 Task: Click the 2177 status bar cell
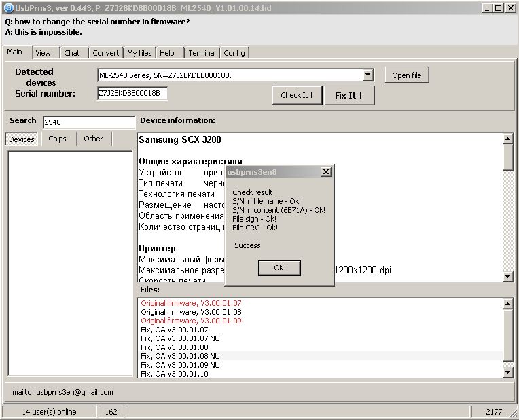(x=493, y=412)
